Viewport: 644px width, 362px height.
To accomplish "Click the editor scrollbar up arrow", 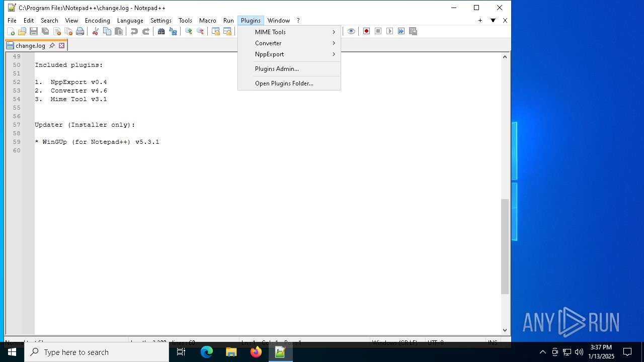I will [505, 57].
